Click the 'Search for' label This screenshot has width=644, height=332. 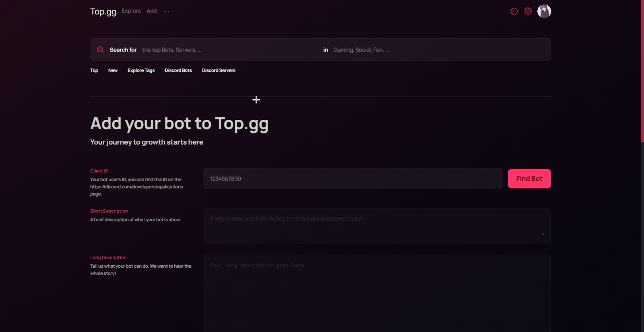point(123,50)
